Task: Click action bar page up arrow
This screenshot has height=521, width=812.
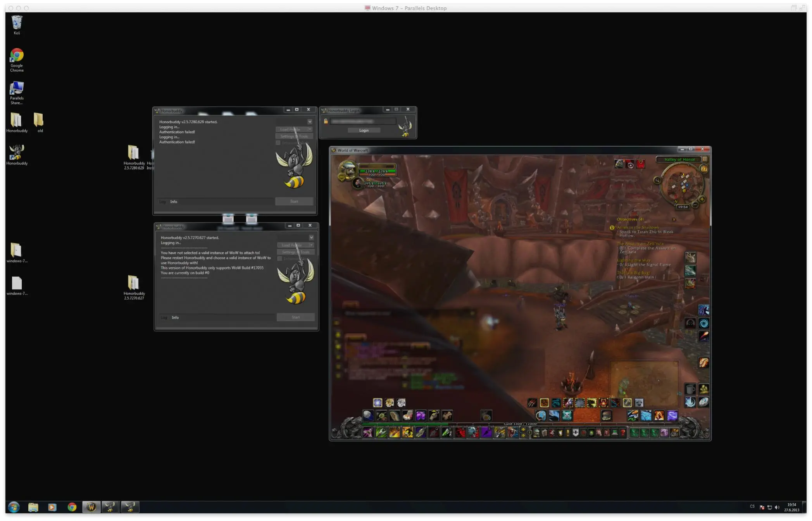Action: click(x=523, y=430)
